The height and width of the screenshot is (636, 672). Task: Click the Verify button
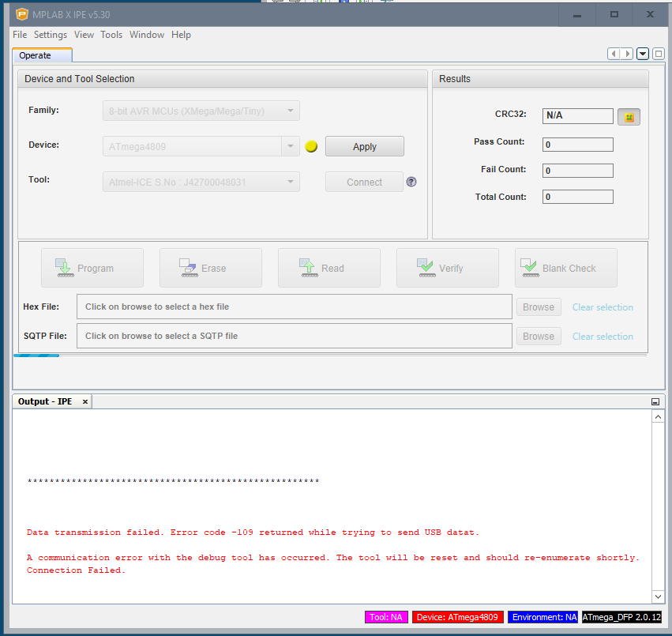448,268
